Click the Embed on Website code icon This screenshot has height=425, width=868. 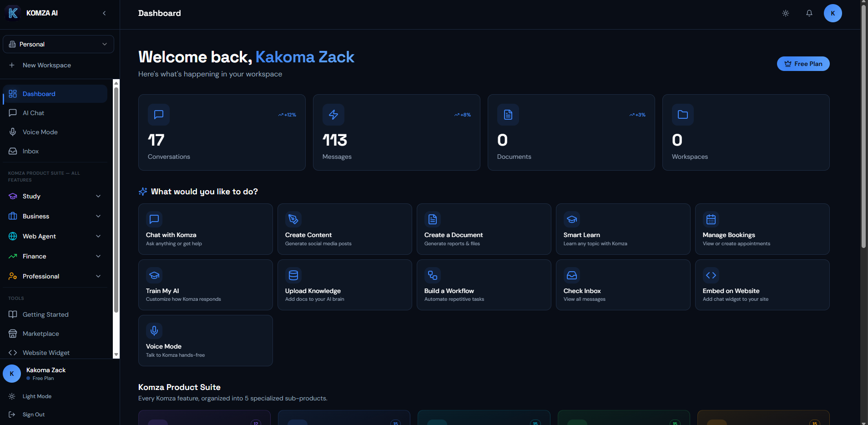711,275
